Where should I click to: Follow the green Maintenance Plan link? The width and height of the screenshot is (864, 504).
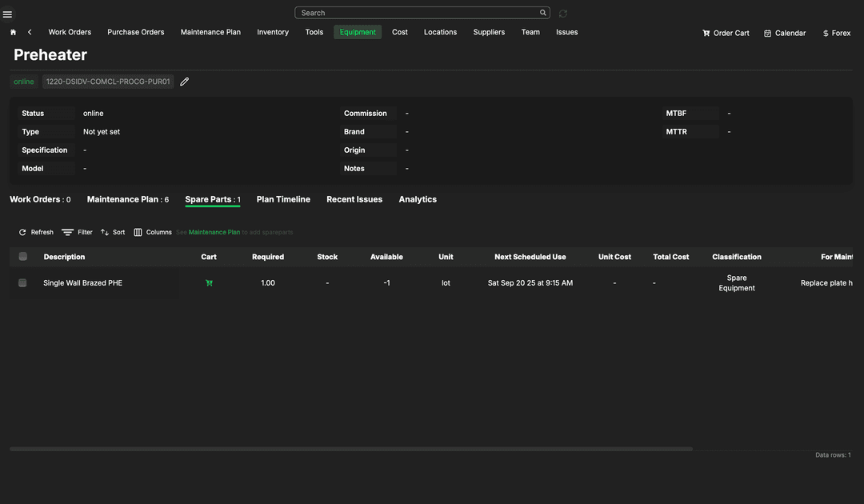(x=214, y=232)
